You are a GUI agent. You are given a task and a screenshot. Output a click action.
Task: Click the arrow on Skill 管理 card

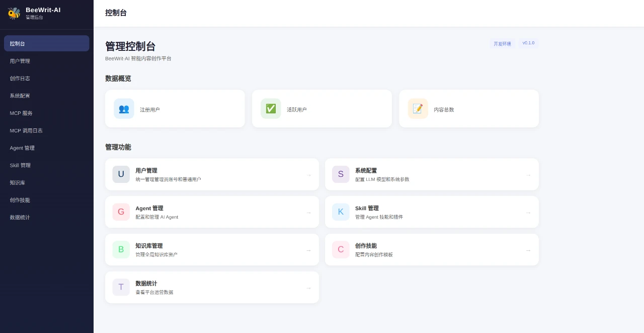[528, 213]
